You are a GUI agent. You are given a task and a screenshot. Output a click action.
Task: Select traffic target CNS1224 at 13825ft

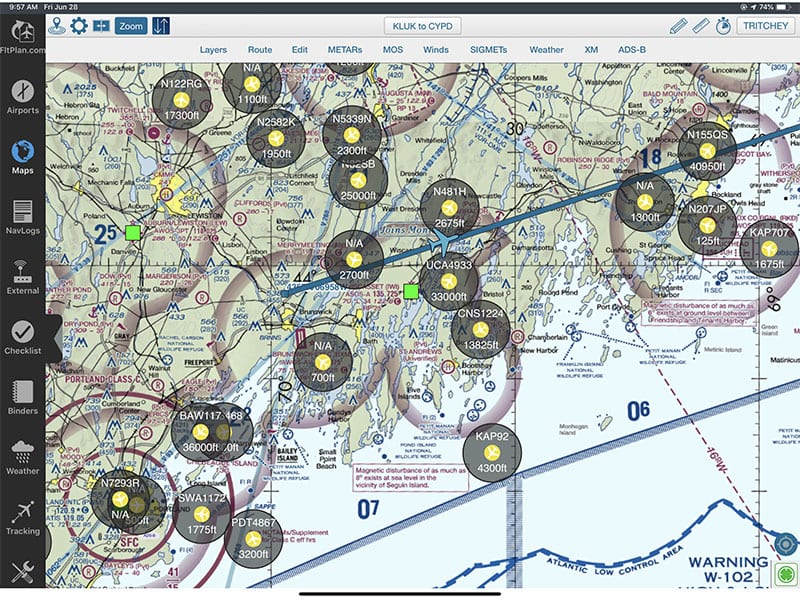(480, 329)
